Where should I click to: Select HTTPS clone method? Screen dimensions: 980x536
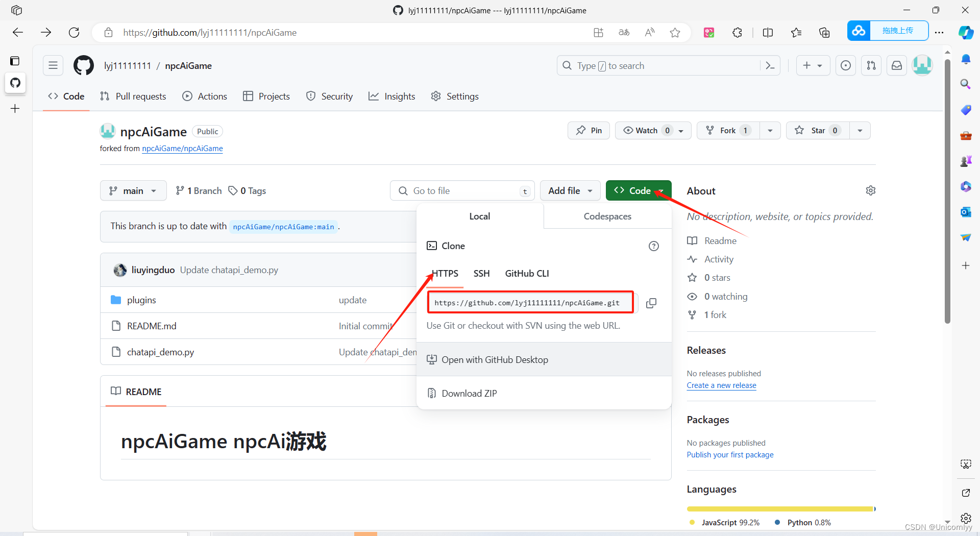[445, 274]
